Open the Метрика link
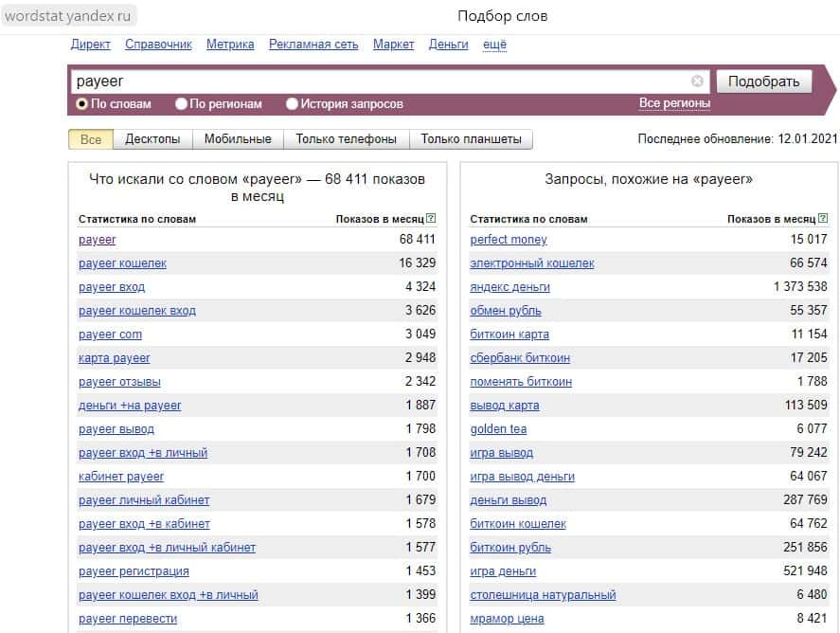 click(230, 45)
